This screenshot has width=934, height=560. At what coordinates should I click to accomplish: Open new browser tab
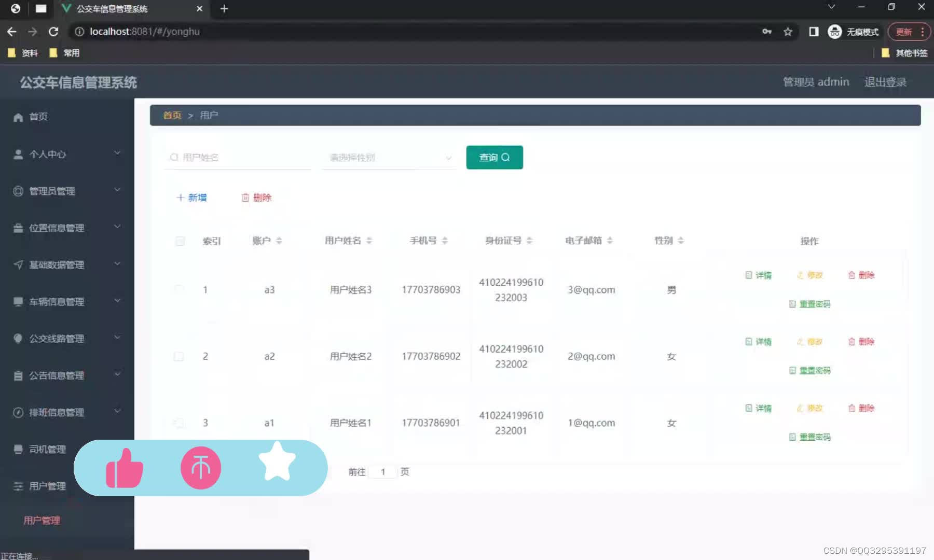pos(224,9)
